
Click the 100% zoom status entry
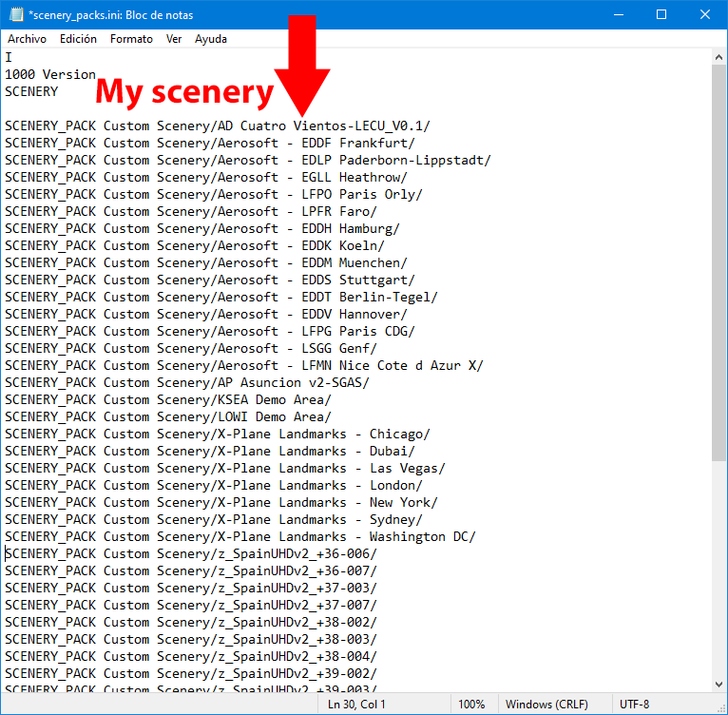pyautogui.click(x=471, y=705)
